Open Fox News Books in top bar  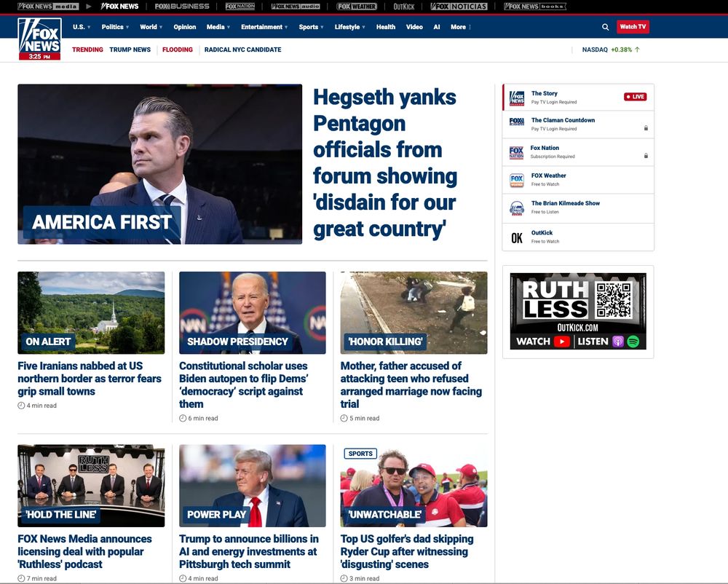click(535, 7)
